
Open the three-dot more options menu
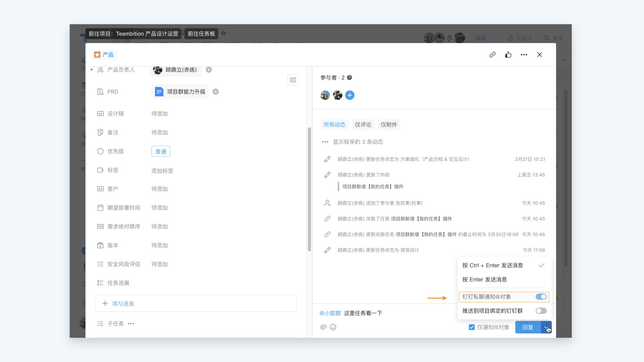524,55
